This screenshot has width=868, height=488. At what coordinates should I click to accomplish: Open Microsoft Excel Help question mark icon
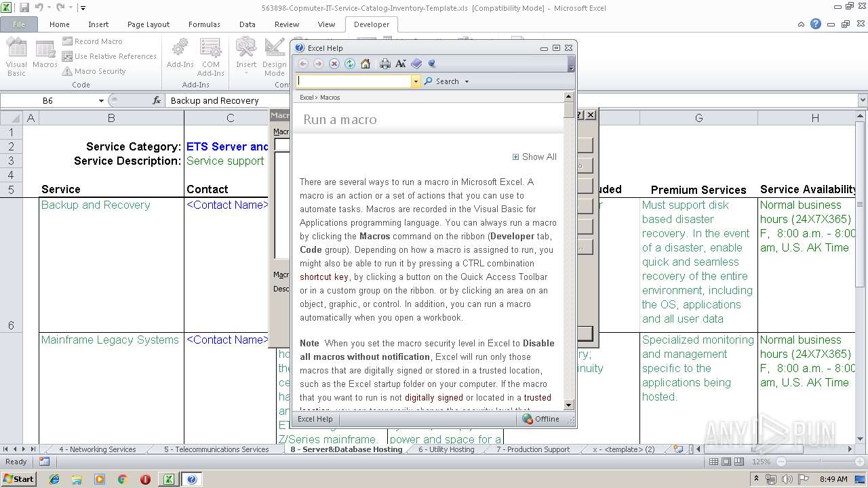pyautogui.click(x=816, y=24)
